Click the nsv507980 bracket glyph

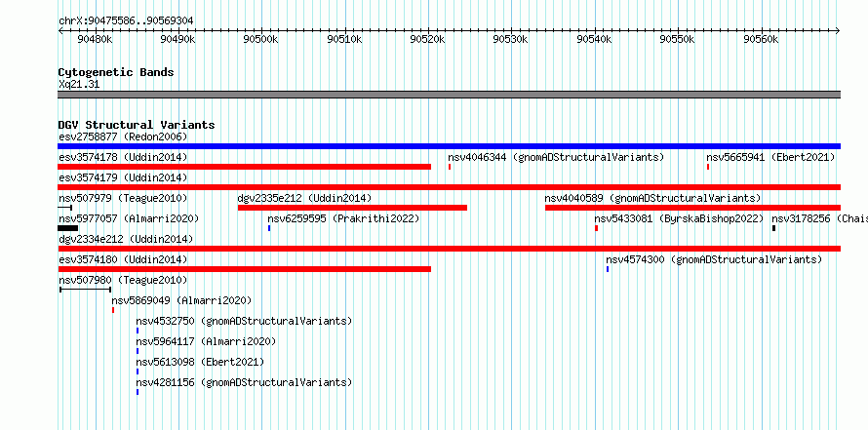click(x=85, y=290)
